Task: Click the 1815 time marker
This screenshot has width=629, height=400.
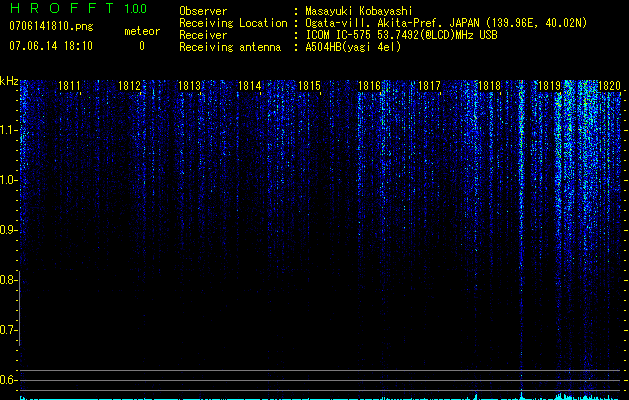Action: click(x=309, y=86)
